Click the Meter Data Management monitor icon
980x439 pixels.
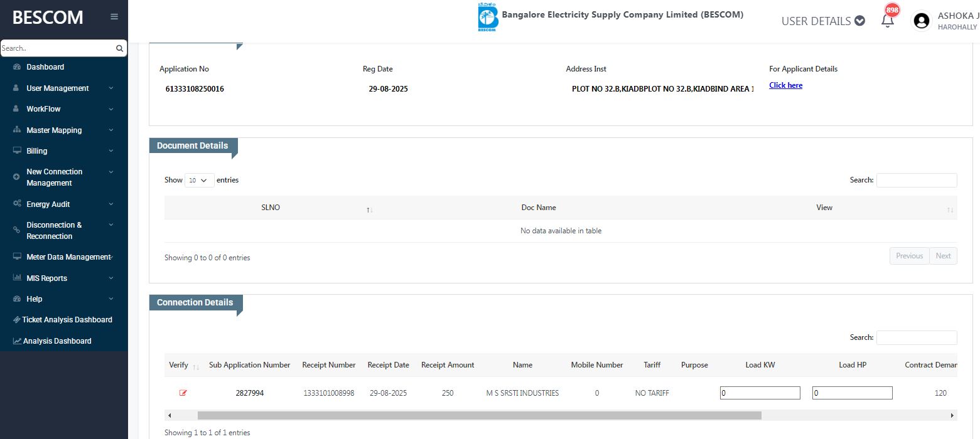(x=17, y=257)
